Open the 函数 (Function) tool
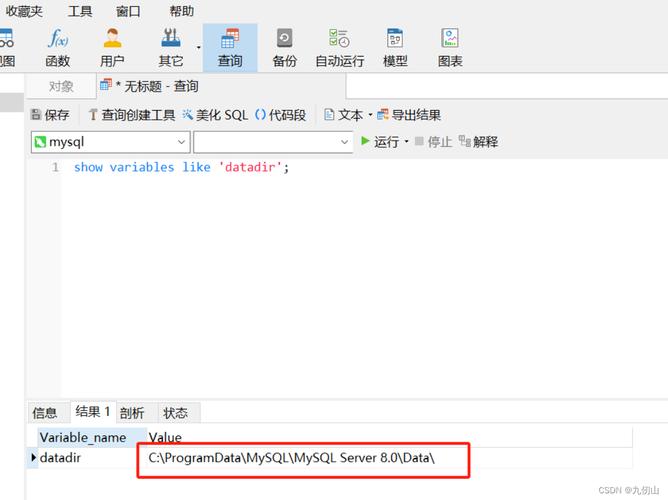The width and height of the screenshot is (668, 500). tap(58, 48)
